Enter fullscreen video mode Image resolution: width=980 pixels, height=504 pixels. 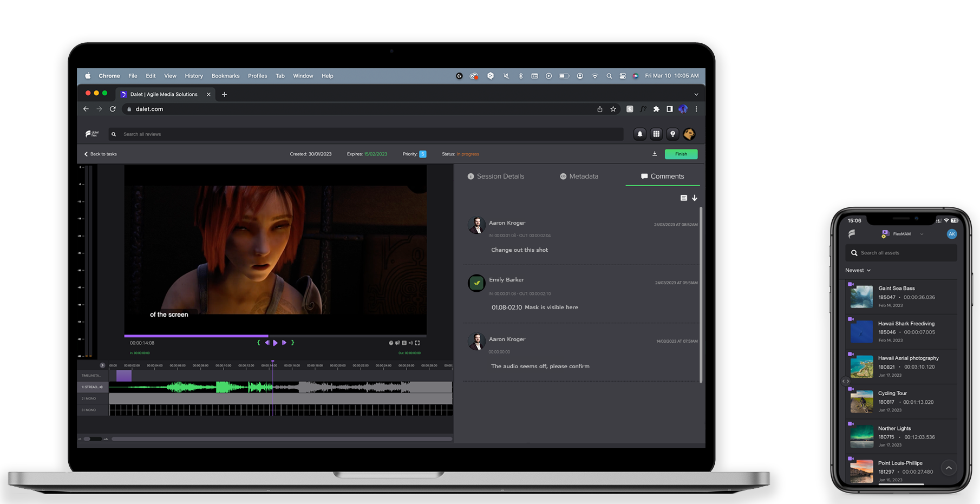417,343
